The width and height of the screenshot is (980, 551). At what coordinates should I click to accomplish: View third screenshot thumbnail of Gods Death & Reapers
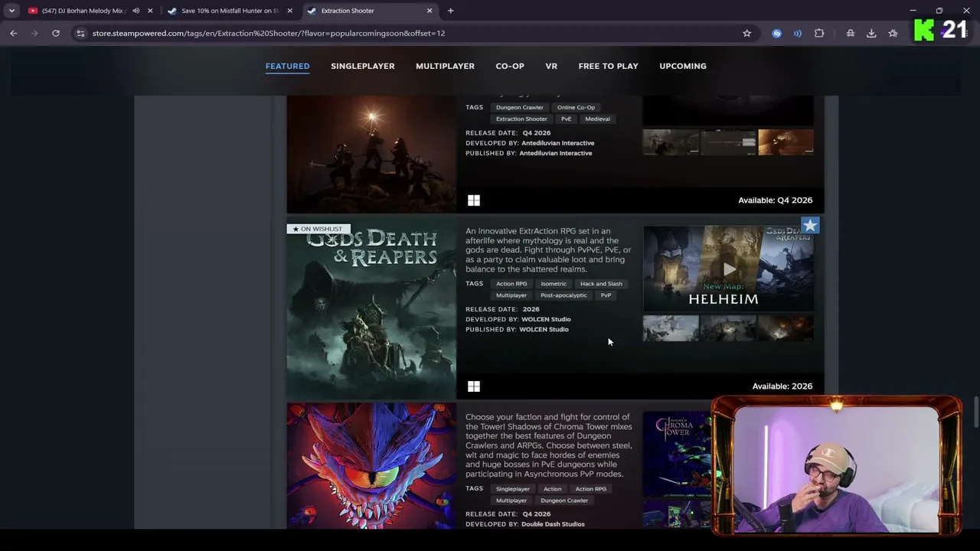[786, 328]
